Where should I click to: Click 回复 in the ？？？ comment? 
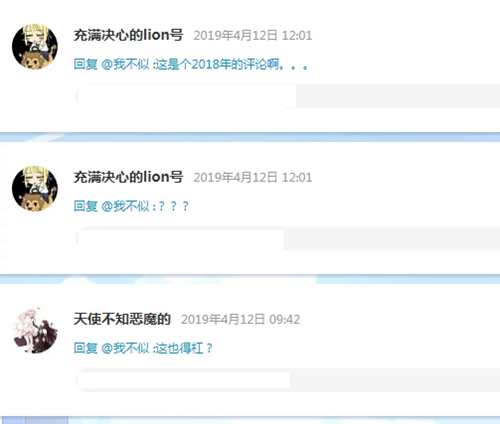pos(86,206)
